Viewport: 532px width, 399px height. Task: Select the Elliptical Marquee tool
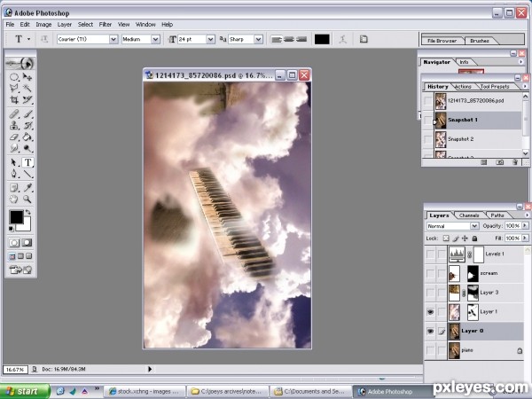14,77
